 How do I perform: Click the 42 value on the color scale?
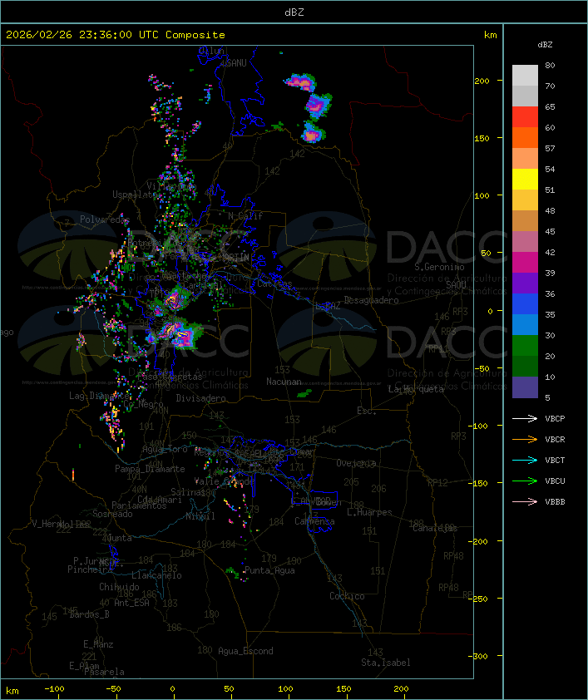tap(550, 252)
